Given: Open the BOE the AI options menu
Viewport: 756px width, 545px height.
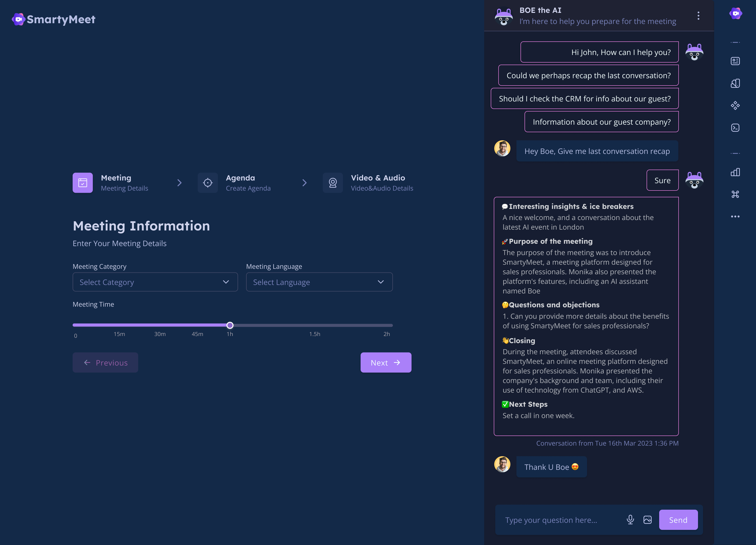Looking at the screenshot, I should pyautogui.click(x=698, y=16).
